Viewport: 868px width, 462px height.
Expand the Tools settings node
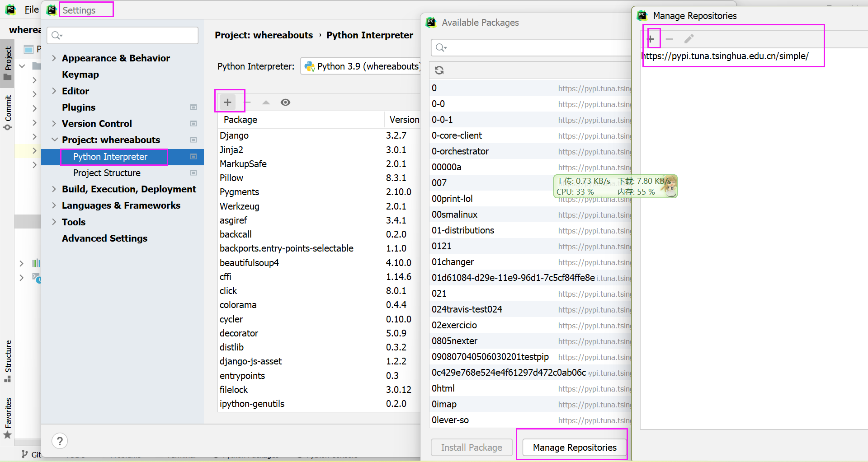[54, 222]
